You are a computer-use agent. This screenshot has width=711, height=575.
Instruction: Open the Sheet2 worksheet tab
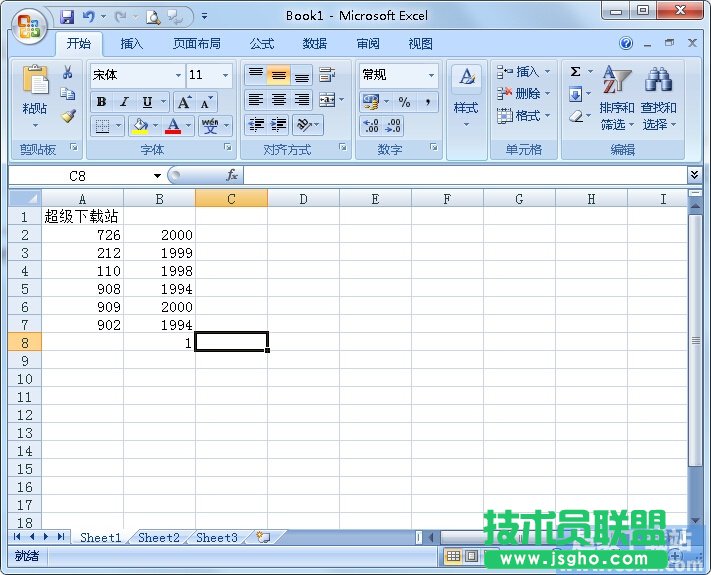159,538
